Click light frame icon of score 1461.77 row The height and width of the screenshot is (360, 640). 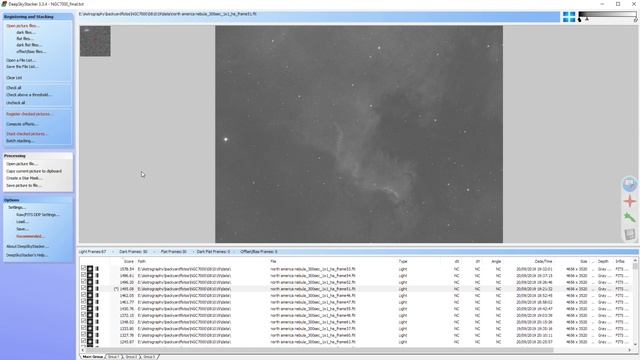(x=90, y=302)
